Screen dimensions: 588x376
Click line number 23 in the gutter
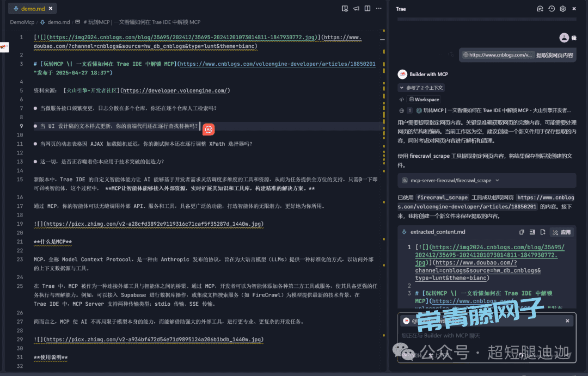(20, 260)
